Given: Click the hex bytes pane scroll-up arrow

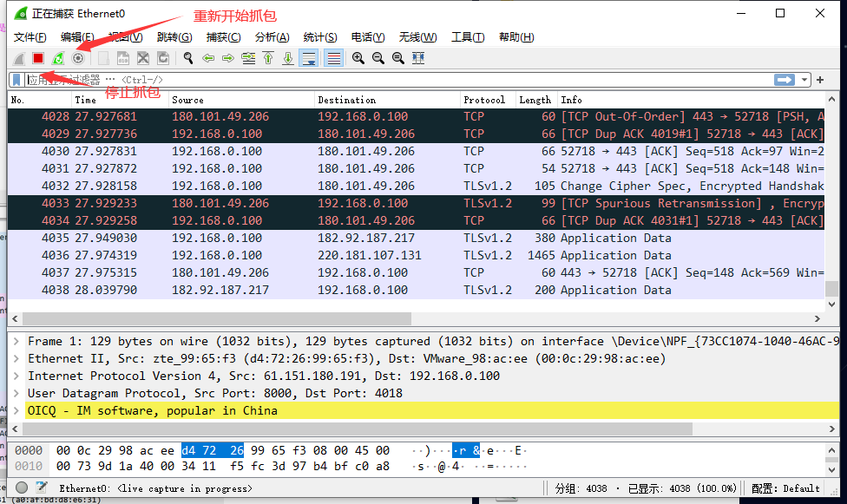Looking at the screenshot, I should [832, 449].
